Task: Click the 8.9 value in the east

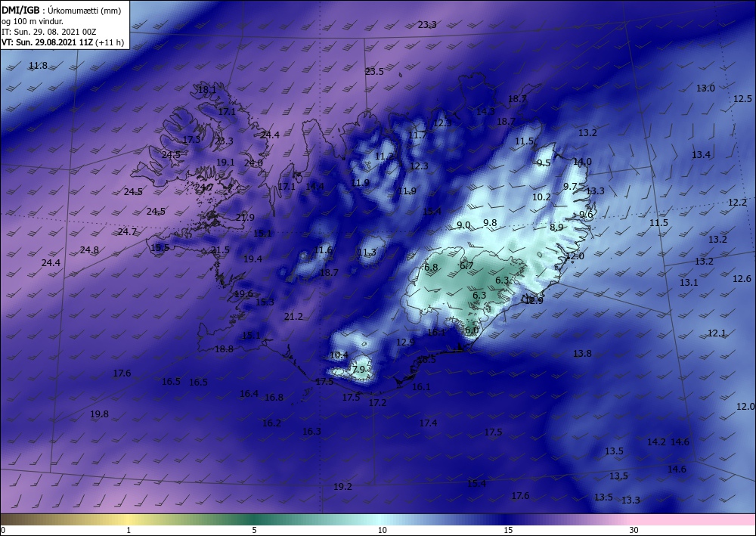Action: pos(556,227)
